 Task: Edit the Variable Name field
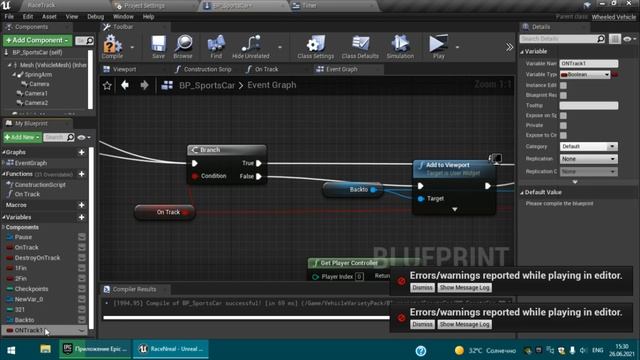coord(589,64)
